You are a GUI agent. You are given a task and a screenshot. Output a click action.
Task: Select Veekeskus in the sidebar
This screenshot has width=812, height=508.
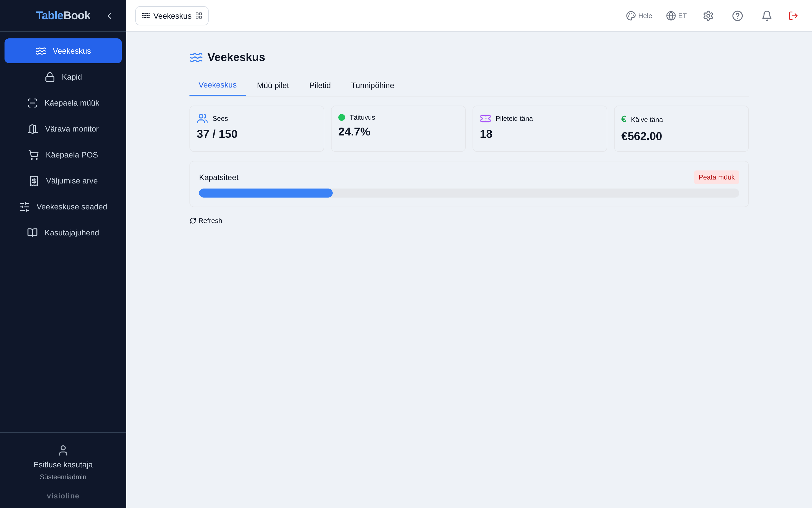tap(63, 51)
